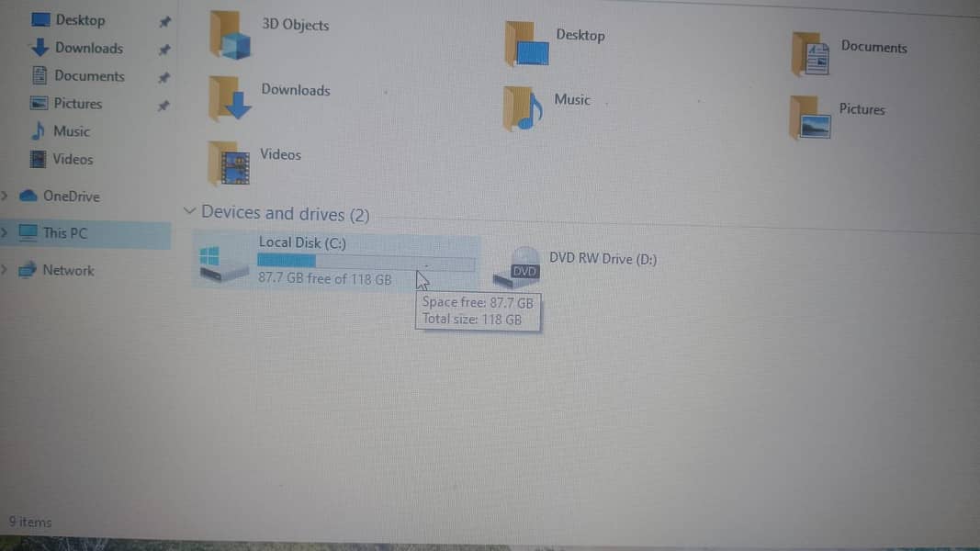
Task: Select the Local Disk (C:) label
Action: coord(302,242)
